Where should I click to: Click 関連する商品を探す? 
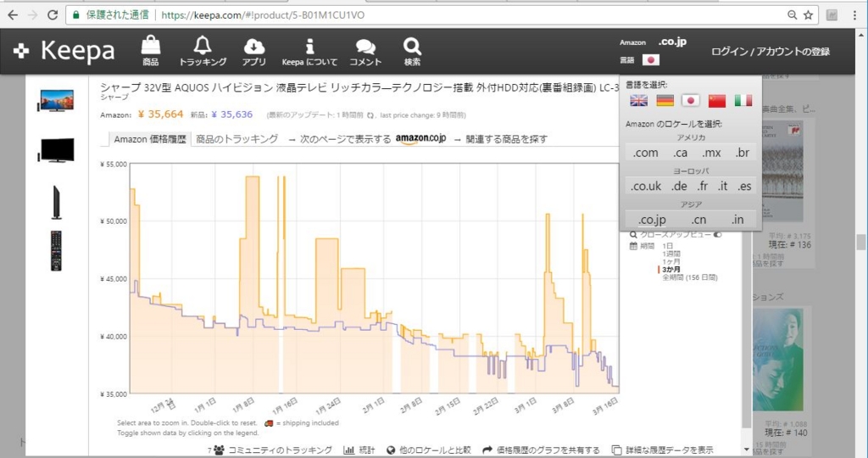click(x=501, y=139)
